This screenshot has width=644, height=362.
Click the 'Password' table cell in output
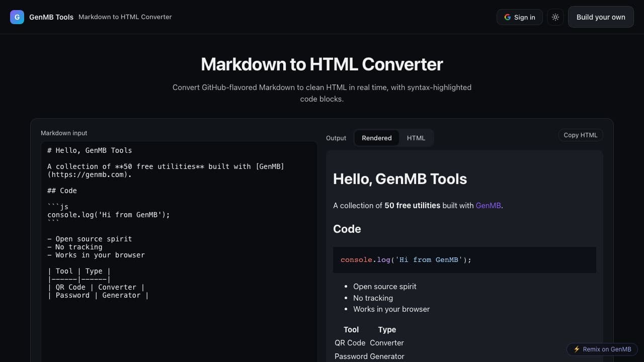351,356
